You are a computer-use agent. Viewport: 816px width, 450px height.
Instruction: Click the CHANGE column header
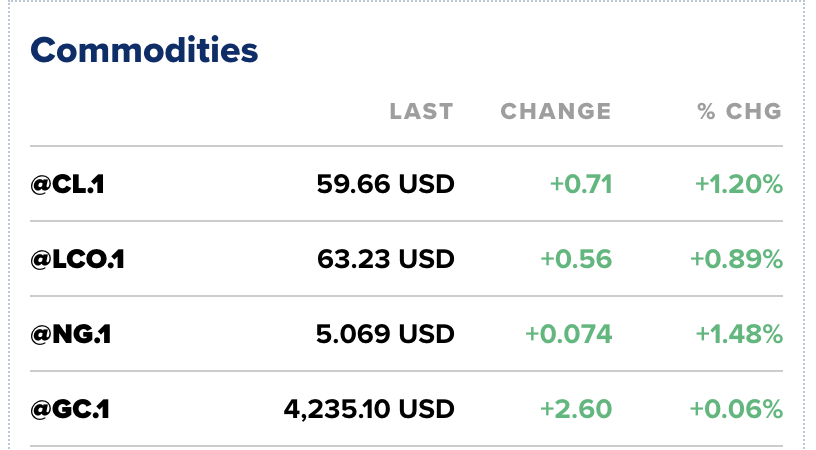555,111
